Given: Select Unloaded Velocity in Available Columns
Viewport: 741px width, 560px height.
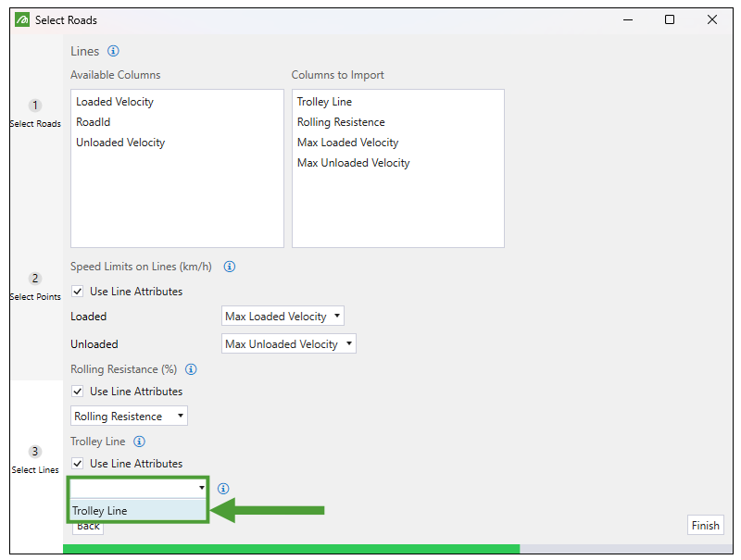Looking at the screenshot, I should (120, 143).
